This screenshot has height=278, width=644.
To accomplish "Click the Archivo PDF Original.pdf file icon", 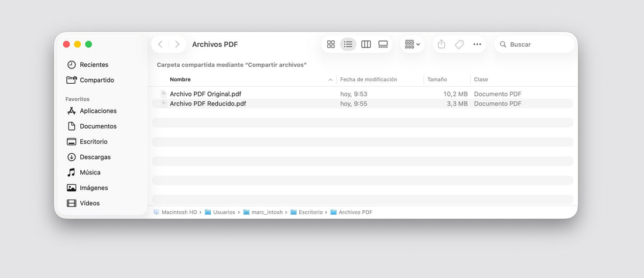I will [163, 94].
